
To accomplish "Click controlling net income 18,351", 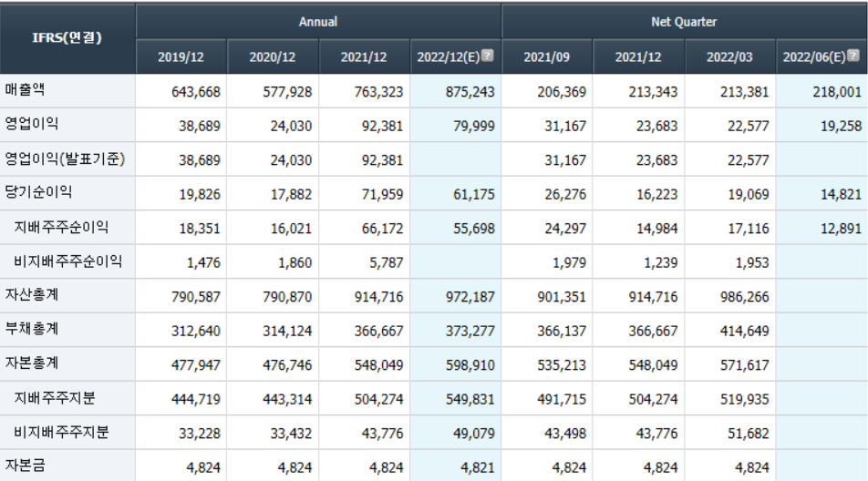I will 200,229.
